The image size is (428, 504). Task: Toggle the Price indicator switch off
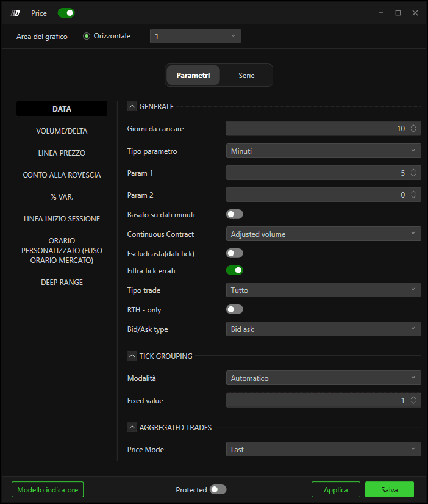66,13
